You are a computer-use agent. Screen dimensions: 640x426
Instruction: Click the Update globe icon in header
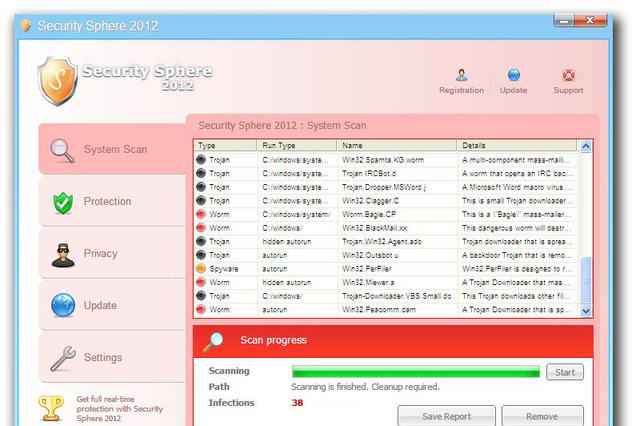514,75
